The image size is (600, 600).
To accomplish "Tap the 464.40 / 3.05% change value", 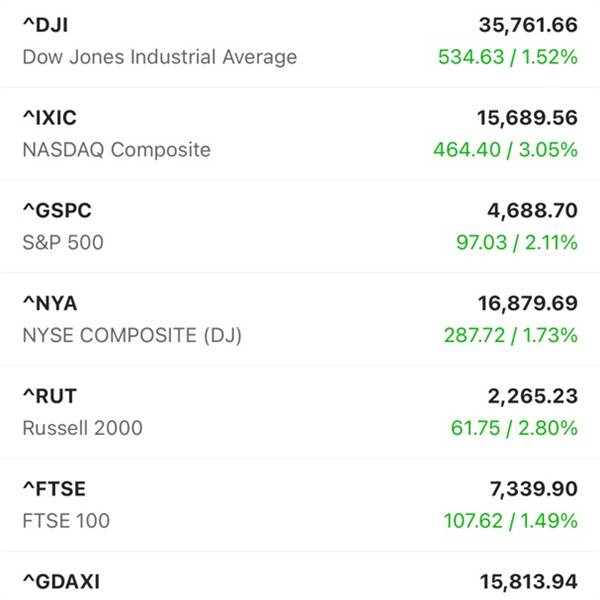I will coord(505,150).
